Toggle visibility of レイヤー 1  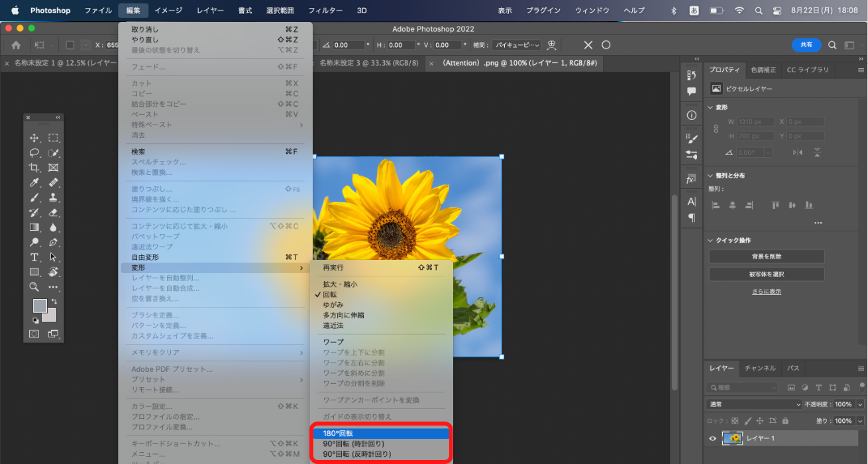pos(713,438)
